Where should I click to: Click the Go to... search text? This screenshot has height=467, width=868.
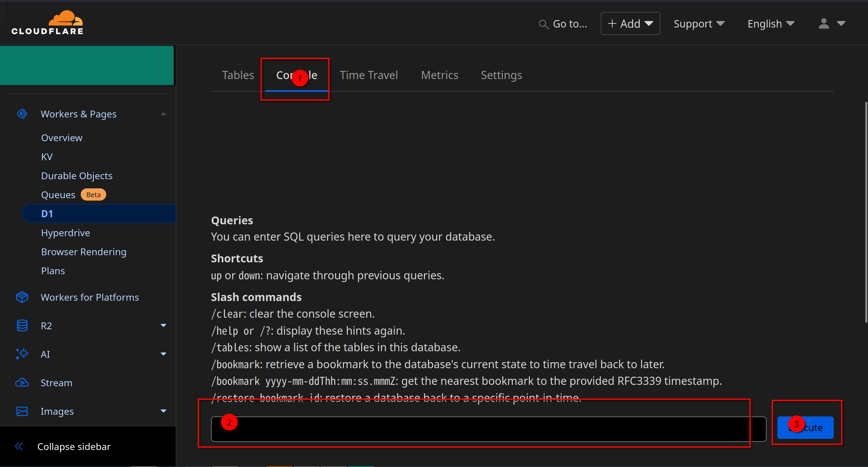(x=570, y=24)
